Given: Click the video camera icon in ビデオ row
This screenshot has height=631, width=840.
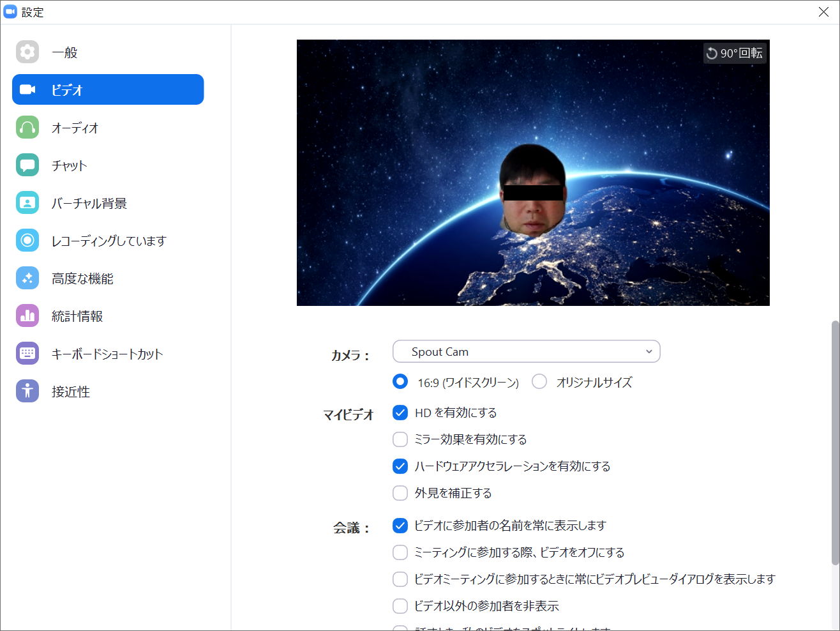Looking at the screenshot, I should click(27, 89).
